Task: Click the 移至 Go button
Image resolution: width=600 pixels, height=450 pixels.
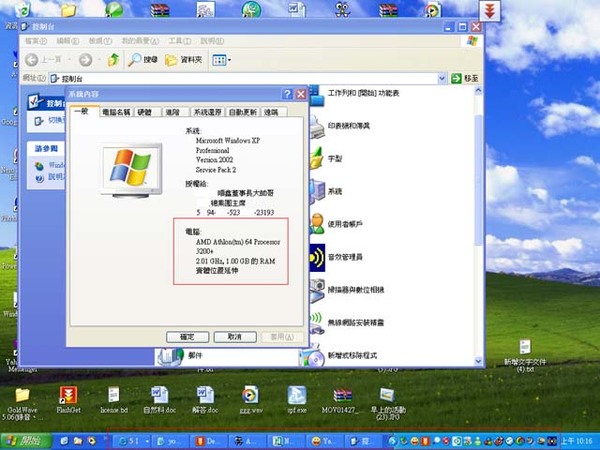Action: point(465,78)
